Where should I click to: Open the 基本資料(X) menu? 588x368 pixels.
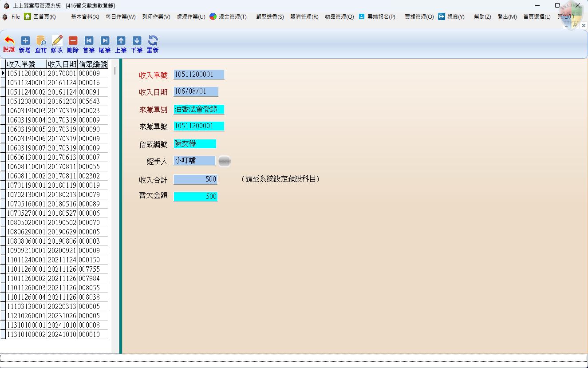point(85,17)
